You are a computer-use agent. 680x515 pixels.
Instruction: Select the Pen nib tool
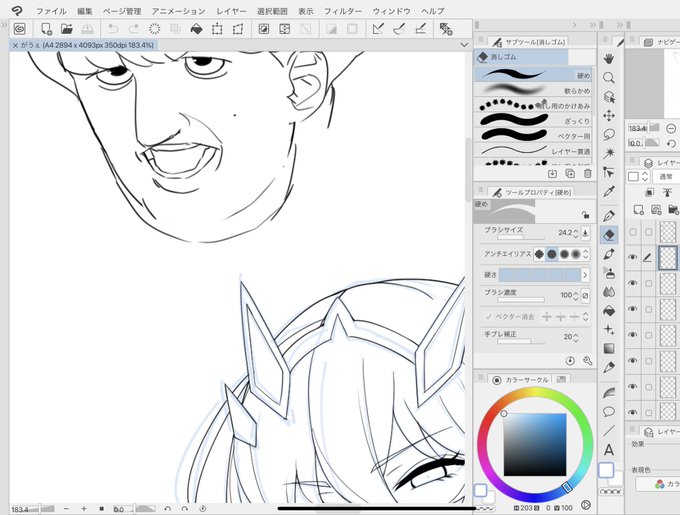(x=609, y=215)
